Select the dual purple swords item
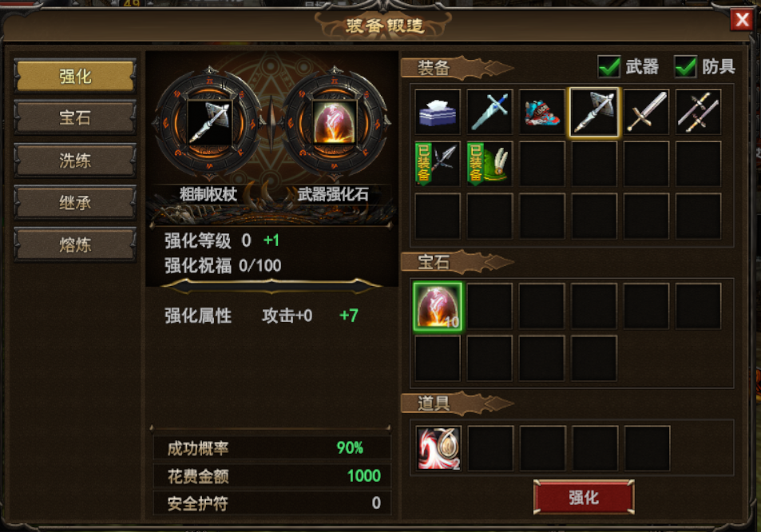Viewport: 761px width, 532px height. 698,112
